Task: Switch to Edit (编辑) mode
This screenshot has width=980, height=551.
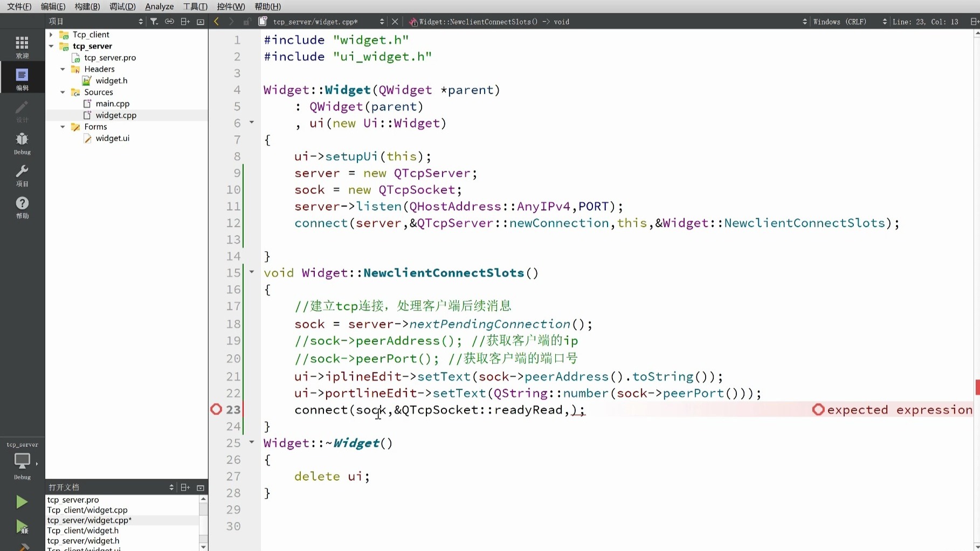Action: pos(22,79)
